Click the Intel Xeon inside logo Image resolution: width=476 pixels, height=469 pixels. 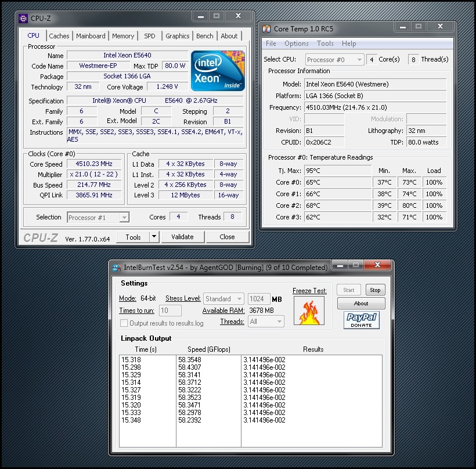(218, 71)
